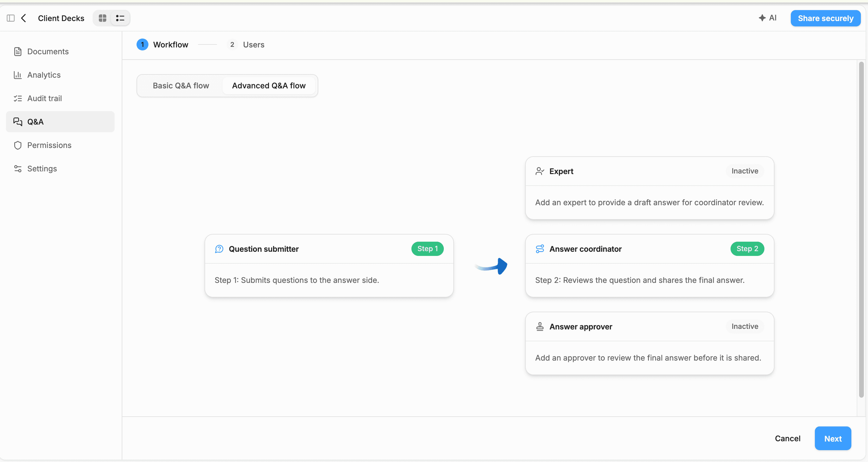Select the Answer coordinator card title

pyautogui.click(x=586, y=249)
